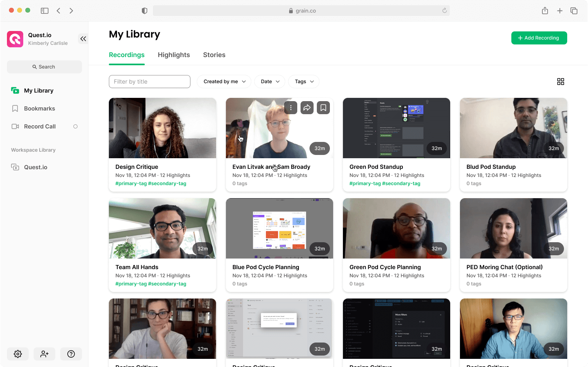
Task: Click the Quest.io logo avatar
Action: click(15, 39)
